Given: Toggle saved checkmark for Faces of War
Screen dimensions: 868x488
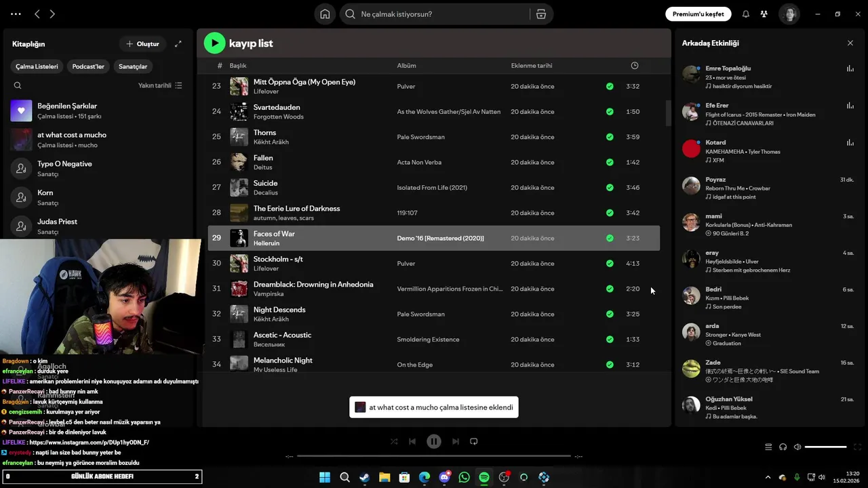Looking at the screenshot, I should pyautogui.click(x=610, y=238).
